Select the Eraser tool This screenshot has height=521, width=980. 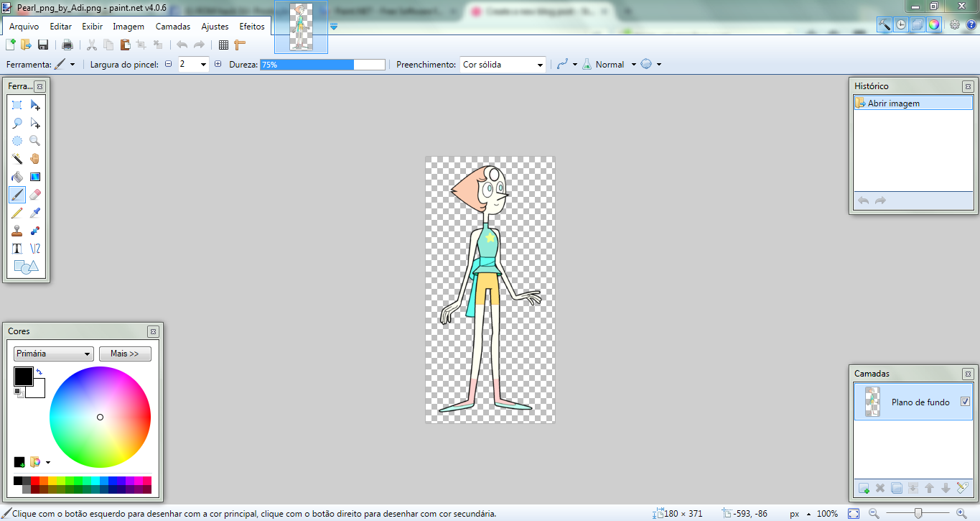click(x=35, y=195)
